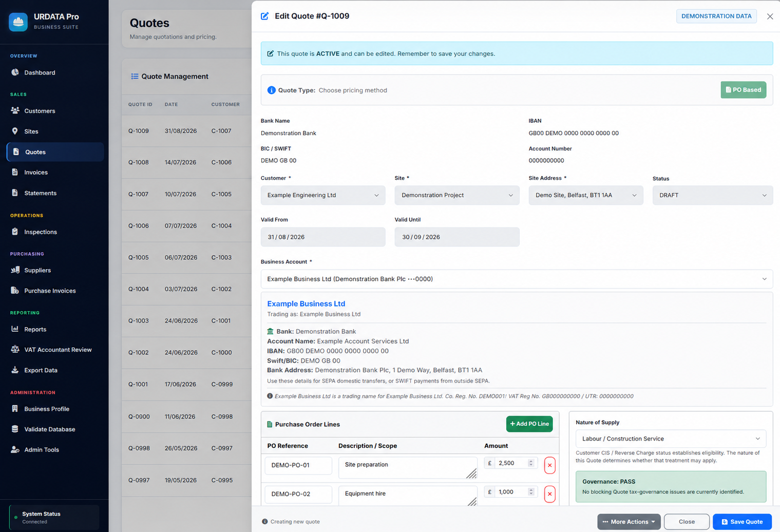Image resolution: width=780 pixels, height=532 pixels.
Task: Click the Quote Type info icon
Action: (271, 90)
